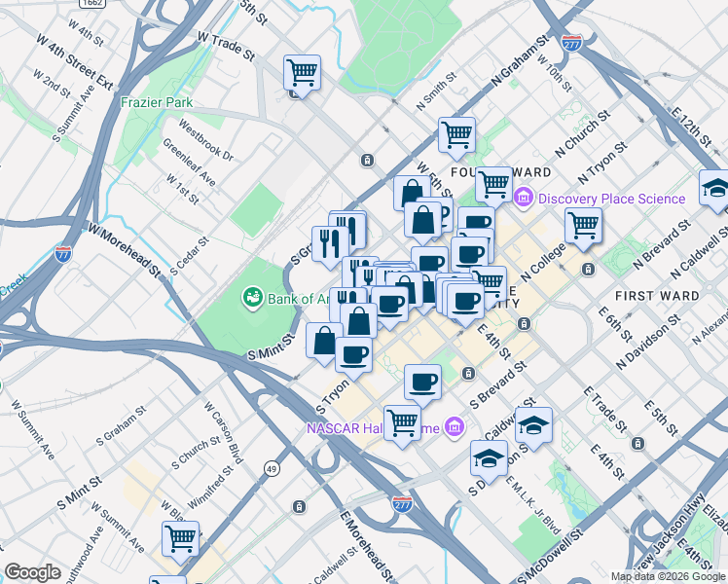This screenshot has height=584, width=728.
Task: Click coffee cup marker above E 4th St label
Action: 465,302
